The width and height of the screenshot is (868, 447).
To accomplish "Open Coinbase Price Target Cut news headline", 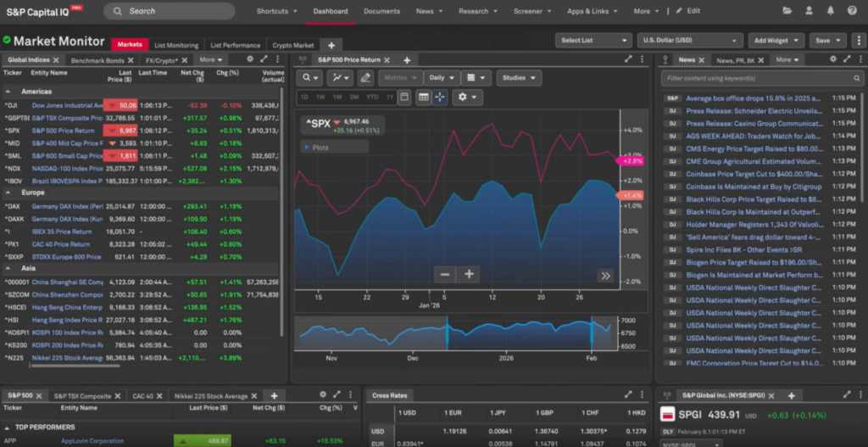I will 754,174.
